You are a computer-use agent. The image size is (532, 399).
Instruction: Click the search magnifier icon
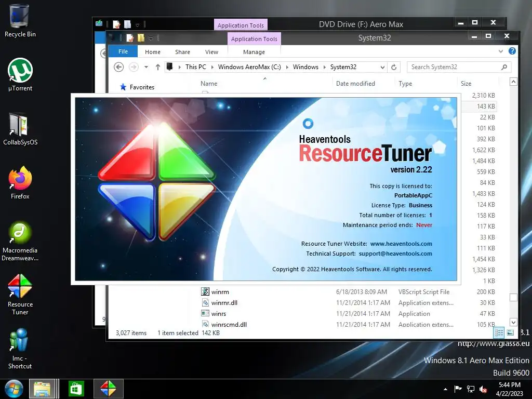(x=504, y=67)
